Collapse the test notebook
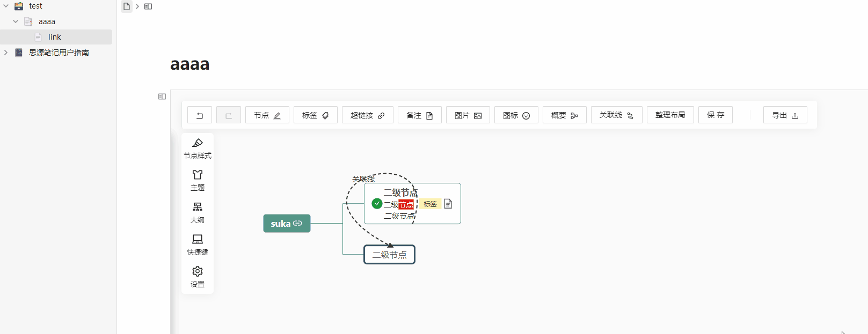The image size is (868, 334). 5,5
